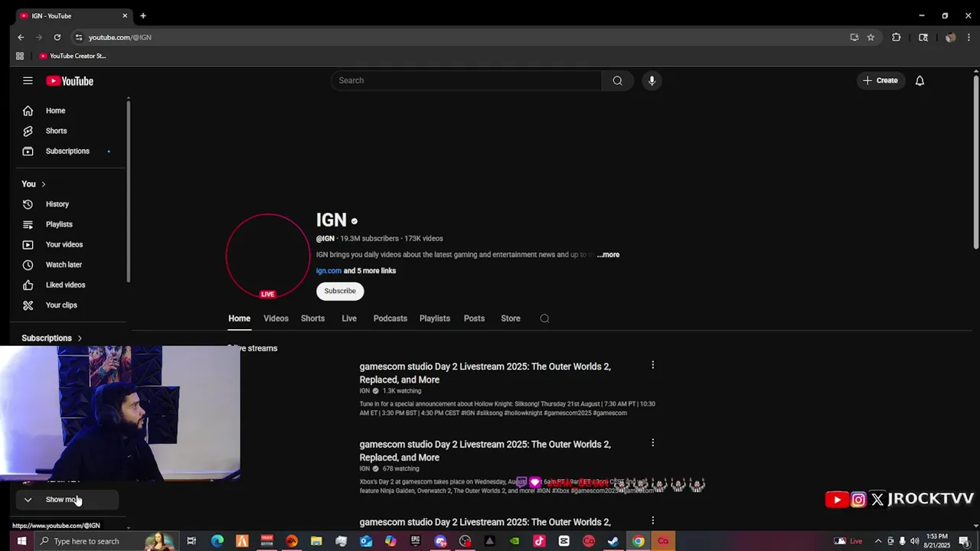Switch to the Posts tab
The image size is (980, 551).
pos(474,318)
